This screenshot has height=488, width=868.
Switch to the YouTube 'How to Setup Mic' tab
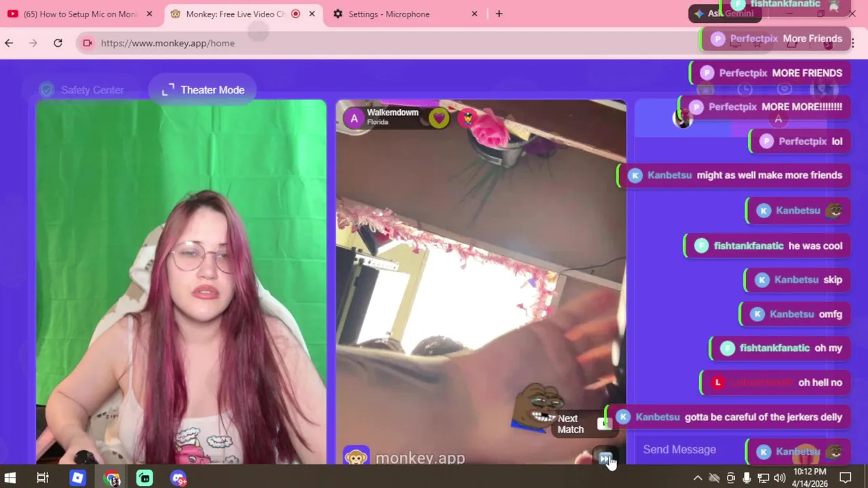(x=80, y=14)
